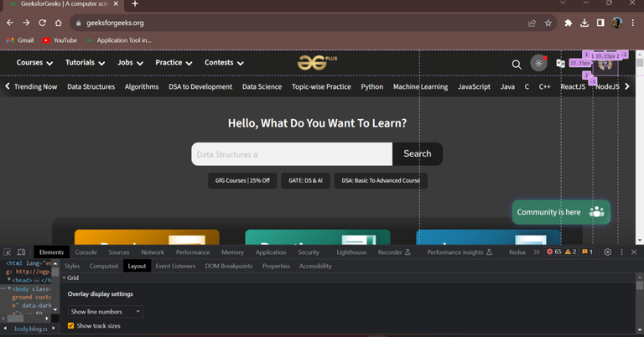
Task: Switch to the Console tab
Action: tap(86, 252)
